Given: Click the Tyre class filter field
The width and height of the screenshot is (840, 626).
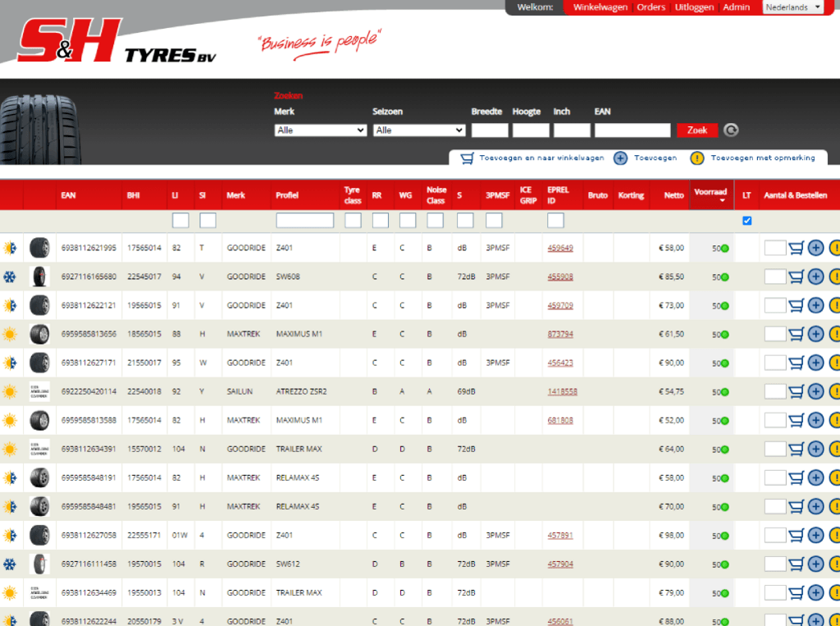Looking at the screenshot, I should [353, 220].
